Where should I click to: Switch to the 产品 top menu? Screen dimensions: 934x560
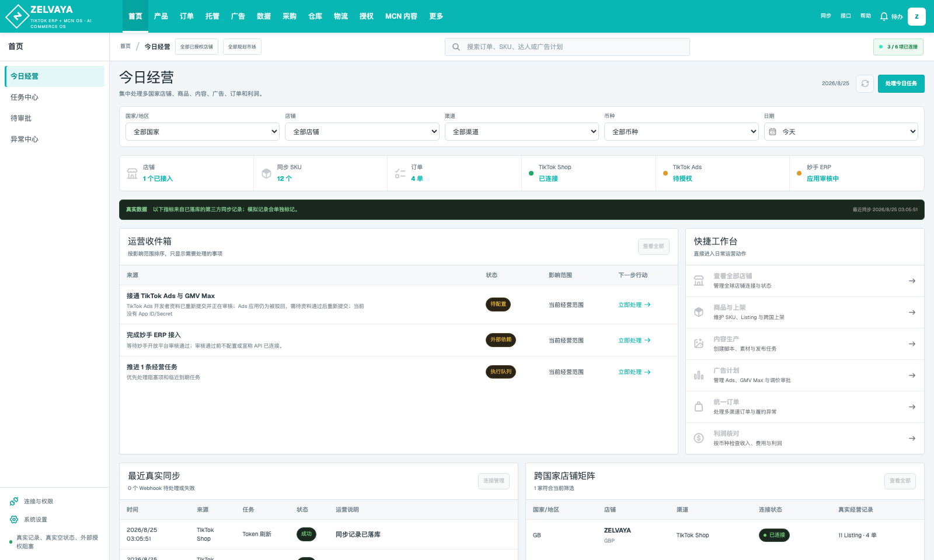(161, 16)
